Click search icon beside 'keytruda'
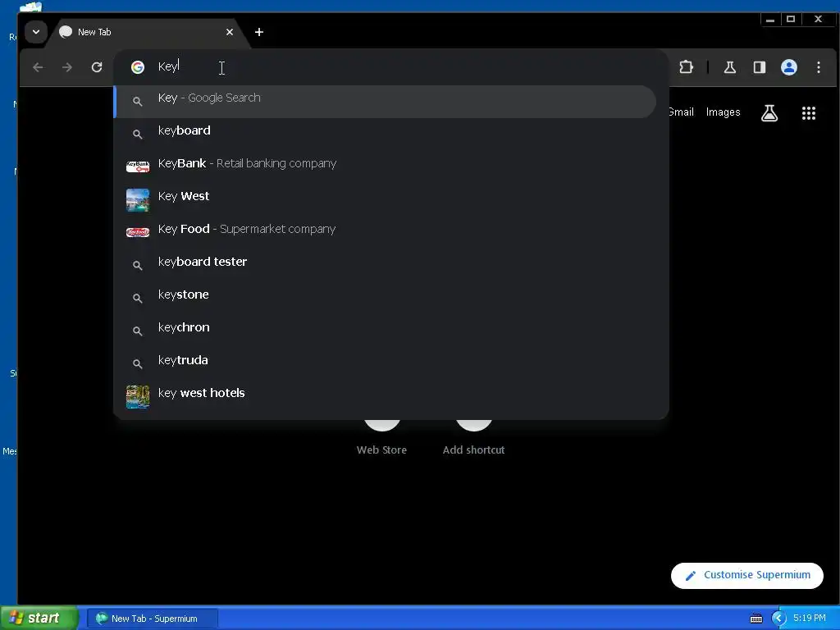Image resolution: width=840 pixels, height=630 pixels. click(138, 363)
